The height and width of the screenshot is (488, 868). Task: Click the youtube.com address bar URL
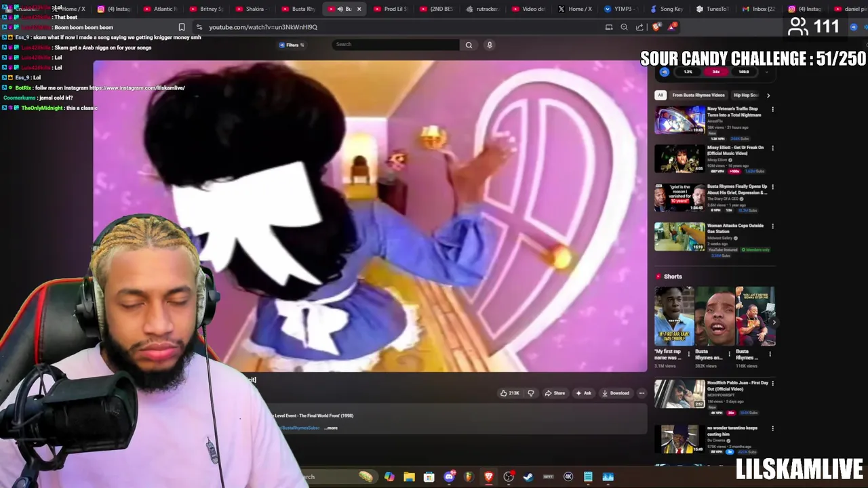pyautogui.click(x=263, y=27)
